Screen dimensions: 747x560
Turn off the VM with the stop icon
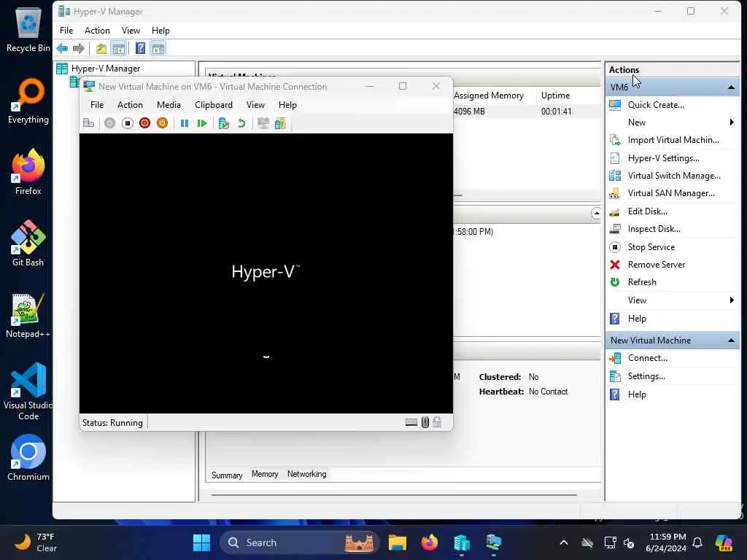pos(127,123)
